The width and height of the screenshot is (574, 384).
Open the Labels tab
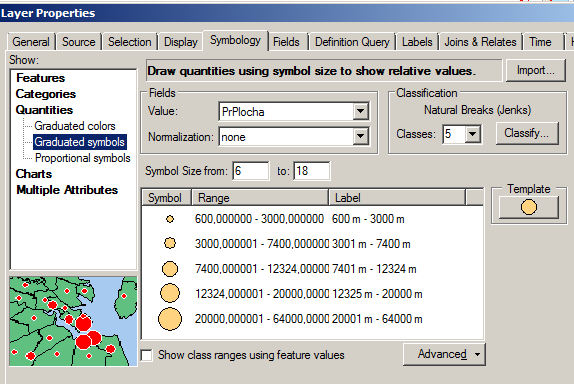[417, 42]
